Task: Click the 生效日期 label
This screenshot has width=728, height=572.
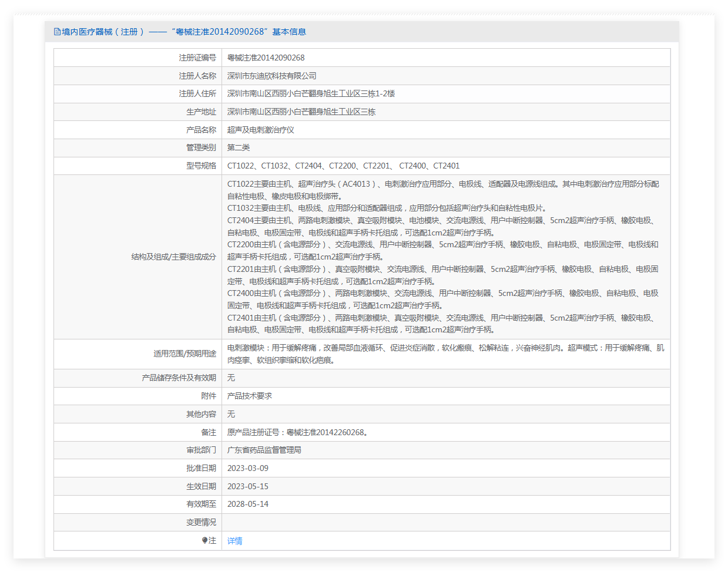Action: coord(201,486)
